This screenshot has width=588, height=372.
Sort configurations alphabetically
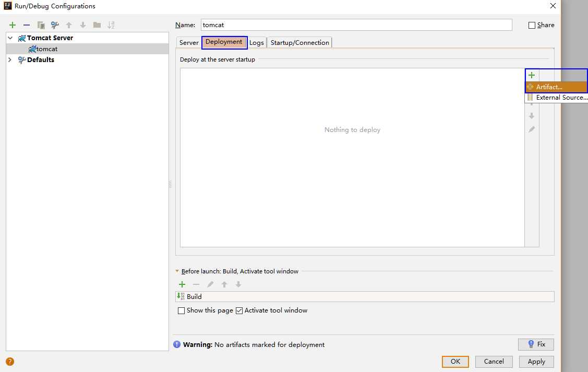[111, 25]
